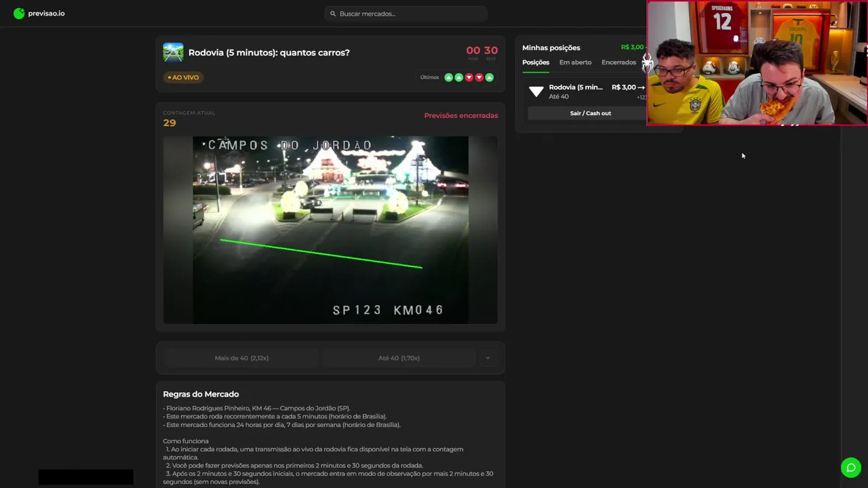Click the Rodovia market road thumbnail icon
The image size is (868, 488).
pyautogui.click(x=173, y=53)
